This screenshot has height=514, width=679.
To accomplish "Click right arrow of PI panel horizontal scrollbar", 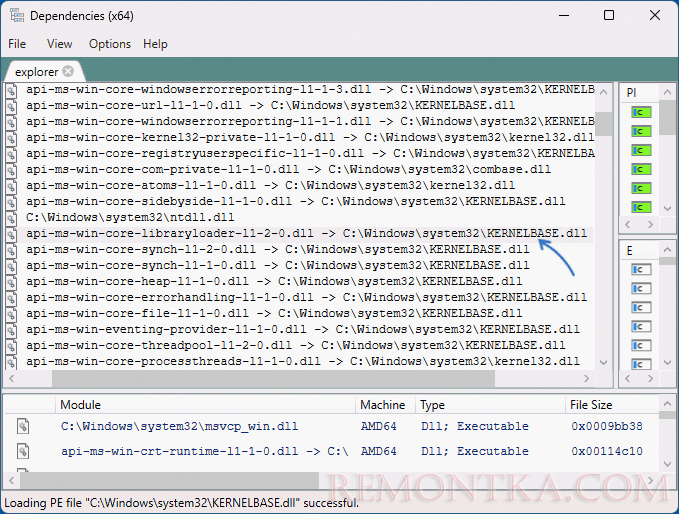I will [x=650, y=224].
